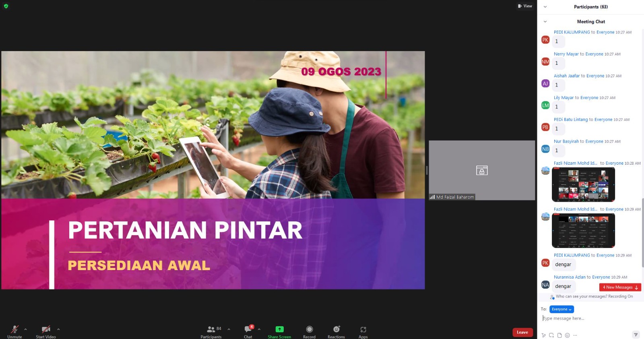Jump to the 4 New Messages

(620, 287)
